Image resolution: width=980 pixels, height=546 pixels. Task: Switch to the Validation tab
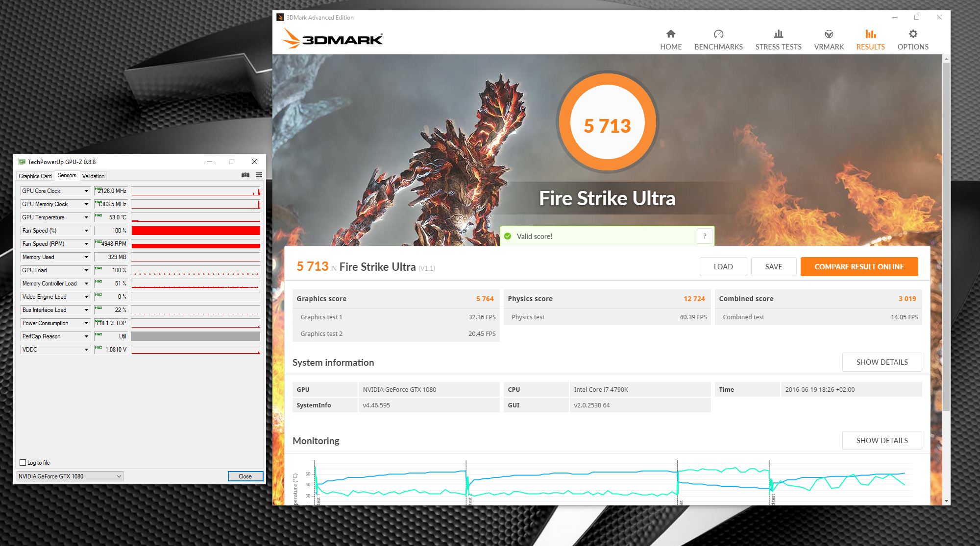(93, 176)
